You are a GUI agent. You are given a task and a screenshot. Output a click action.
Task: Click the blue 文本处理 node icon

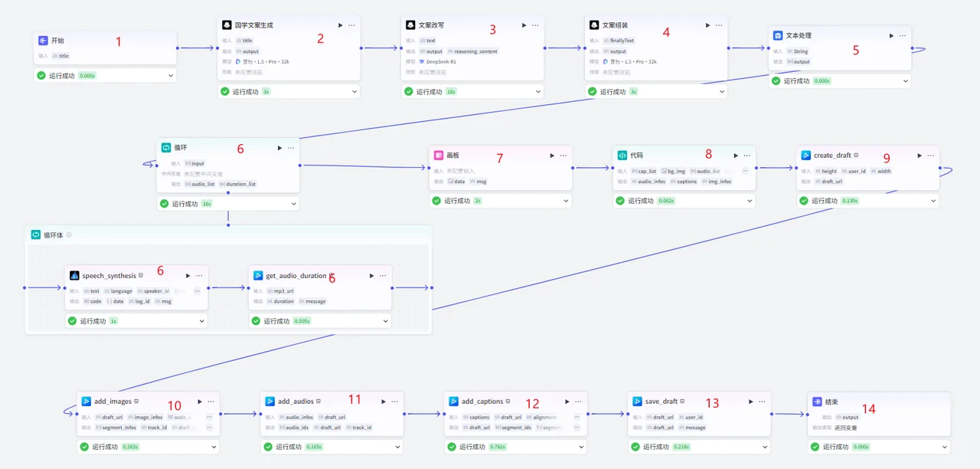778,35
